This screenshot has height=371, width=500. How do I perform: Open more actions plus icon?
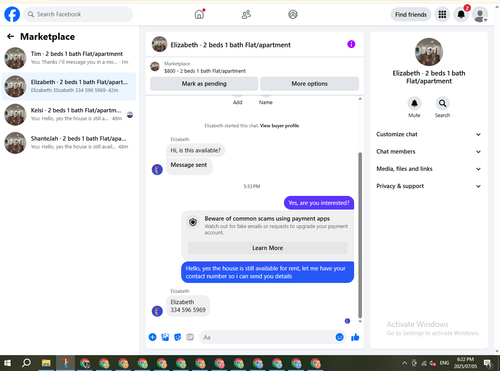152,337
